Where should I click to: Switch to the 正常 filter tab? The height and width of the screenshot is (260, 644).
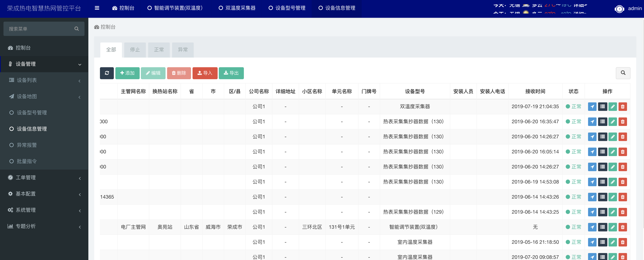click(159, 50)
